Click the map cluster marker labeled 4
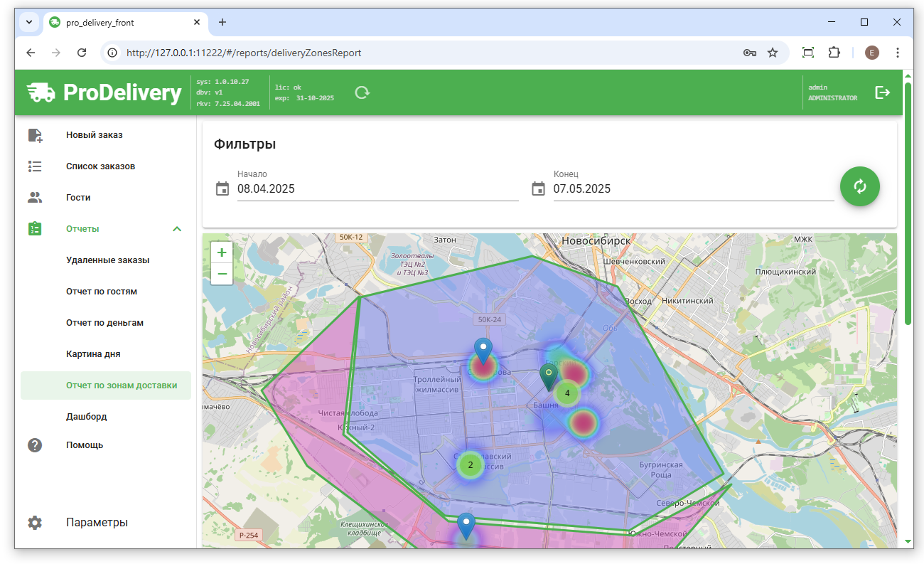The height and width of the screenshot is (564, 924). tap(567, 393)
